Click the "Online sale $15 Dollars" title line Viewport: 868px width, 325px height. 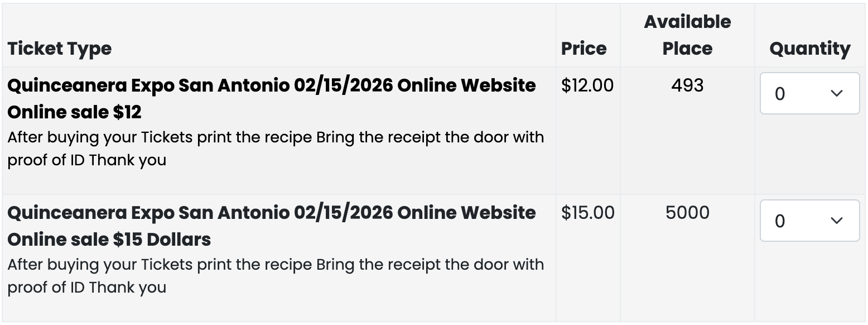109,240
